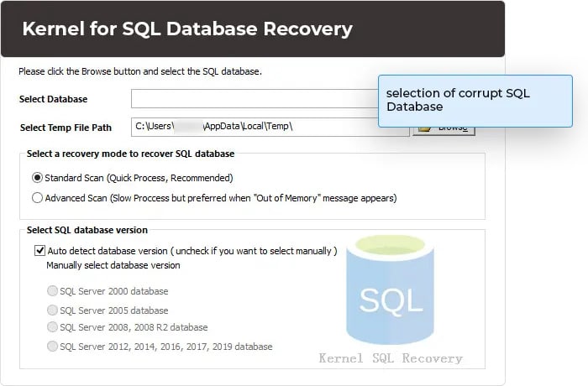Image resolution: width=588 pixels, height=386 pixels.
Task: Click the Select a recovery mode group heading
Action: click(x=130, y=154)
